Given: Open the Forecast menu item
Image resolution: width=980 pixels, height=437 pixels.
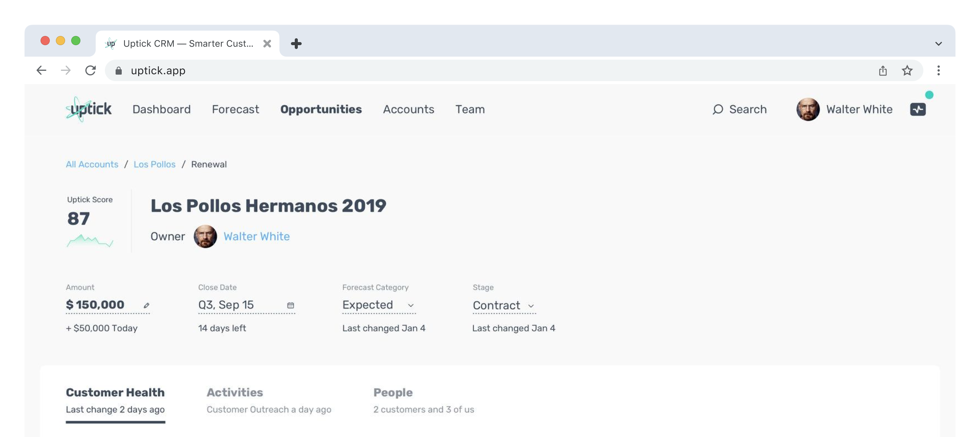Looking at the screenshot, I should pyautogui.click(x=235, y=109).
